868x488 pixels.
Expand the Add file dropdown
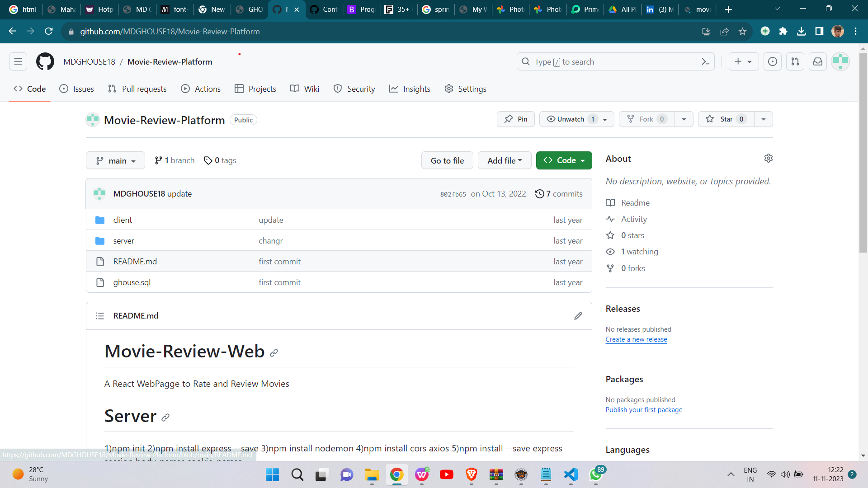[505, 160]
